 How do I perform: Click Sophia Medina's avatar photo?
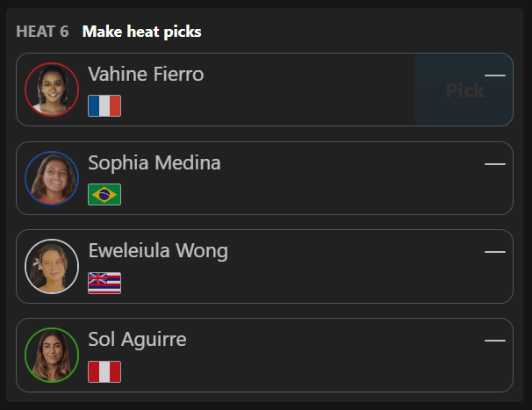tap(52, 178)
